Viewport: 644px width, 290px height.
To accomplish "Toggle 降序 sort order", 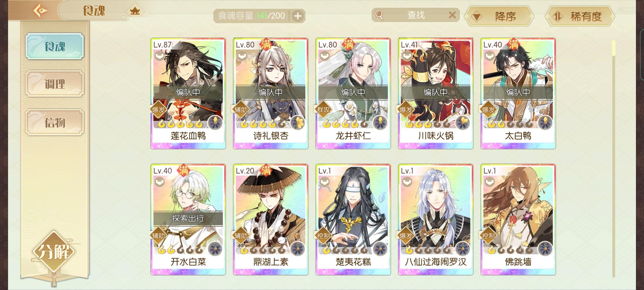I will [499, 17].
